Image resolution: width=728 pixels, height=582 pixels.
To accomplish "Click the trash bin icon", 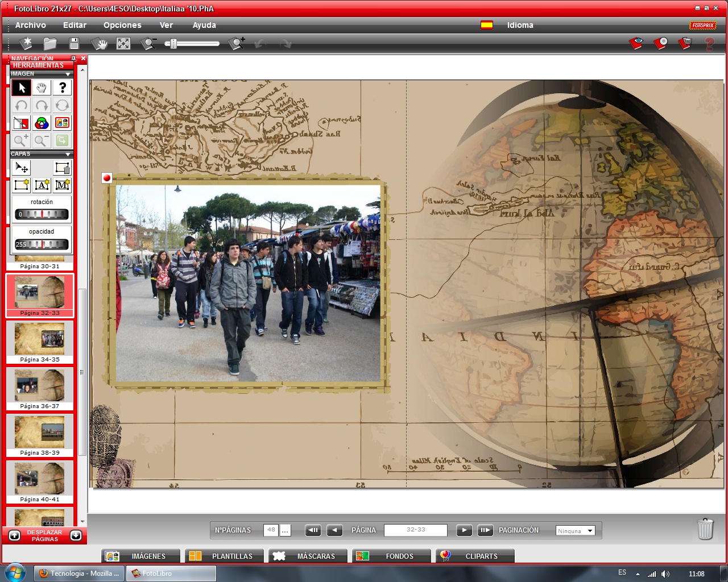I will pyautogui.click(x=705, y=529).
